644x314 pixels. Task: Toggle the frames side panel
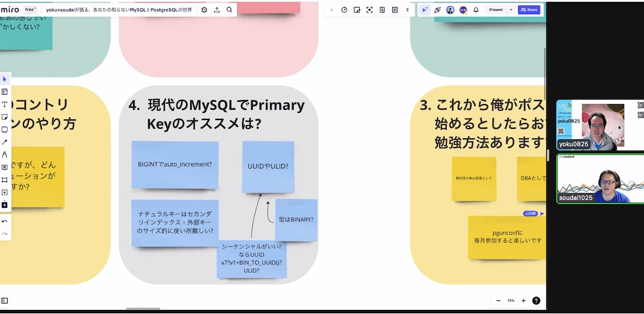[5, 300]
